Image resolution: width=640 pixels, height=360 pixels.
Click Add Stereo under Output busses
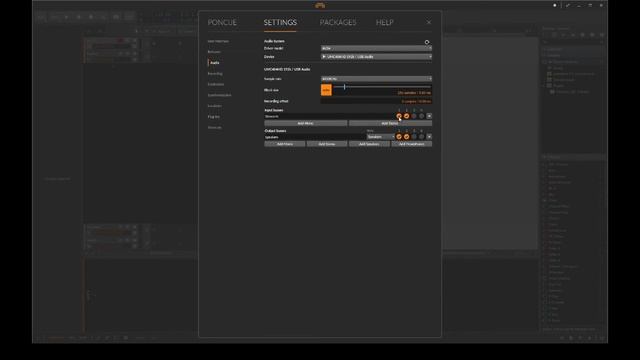click(327, 144)
